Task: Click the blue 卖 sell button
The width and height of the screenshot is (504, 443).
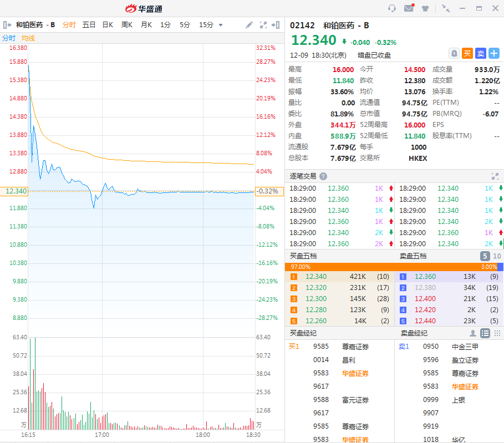Action: [x=481, y=53]
